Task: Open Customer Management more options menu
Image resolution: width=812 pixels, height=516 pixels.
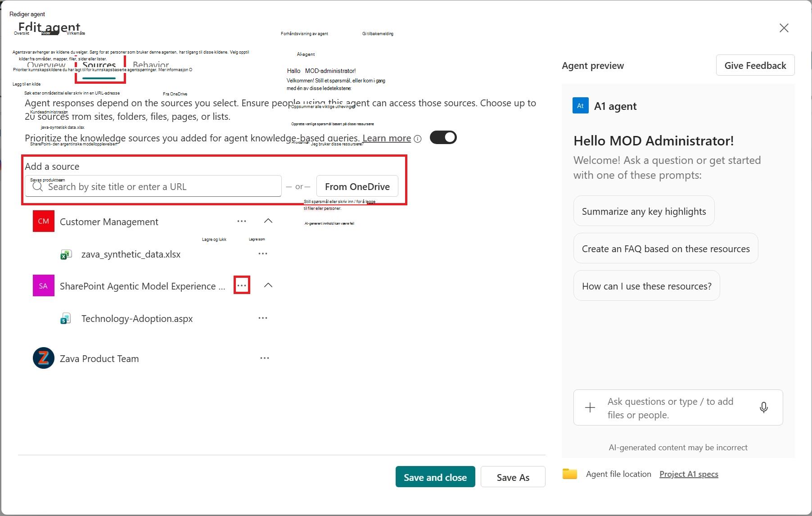Action: pyautogui.click(x=242, y=221)
